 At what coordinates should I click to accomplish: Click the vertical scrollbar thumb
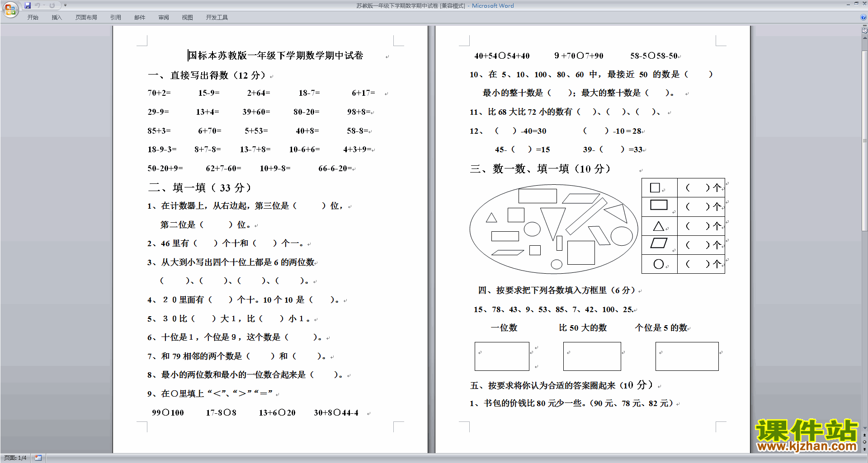click(865, 140)
